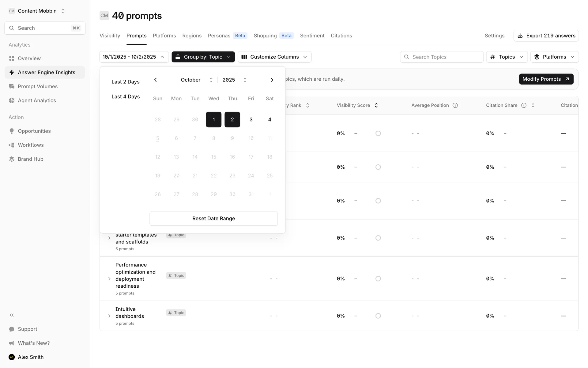The width and height of the screenshot is (588, 368).
Task: Click the Search Topics input field
Action: 441,57
